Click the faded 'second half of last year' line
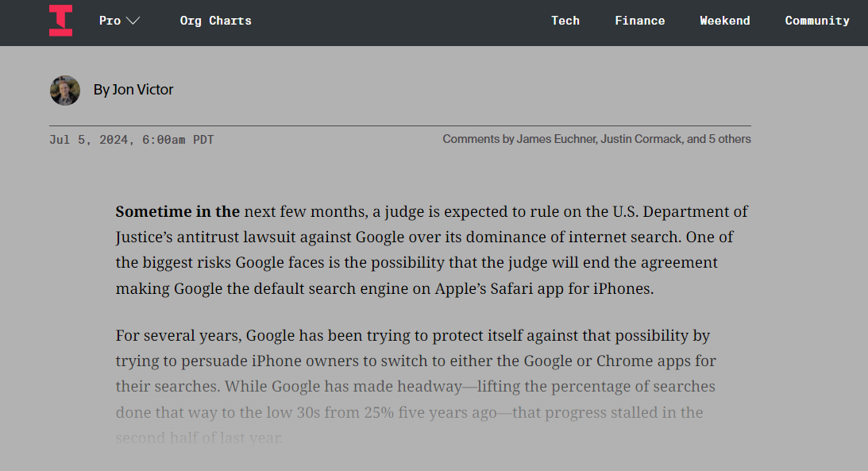868x471 pixels. click(199, 438)
